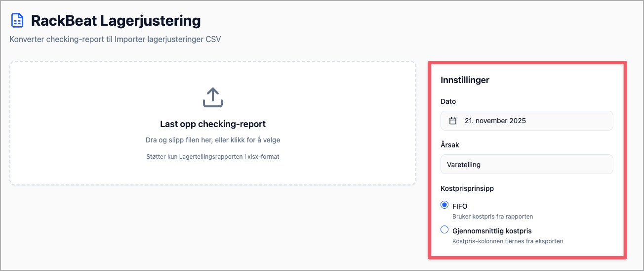644x271 pixels.
Task: Click 'Kostpris-kolonnen fjernes fra eksporten' description
Action: [x=508, y=241]
